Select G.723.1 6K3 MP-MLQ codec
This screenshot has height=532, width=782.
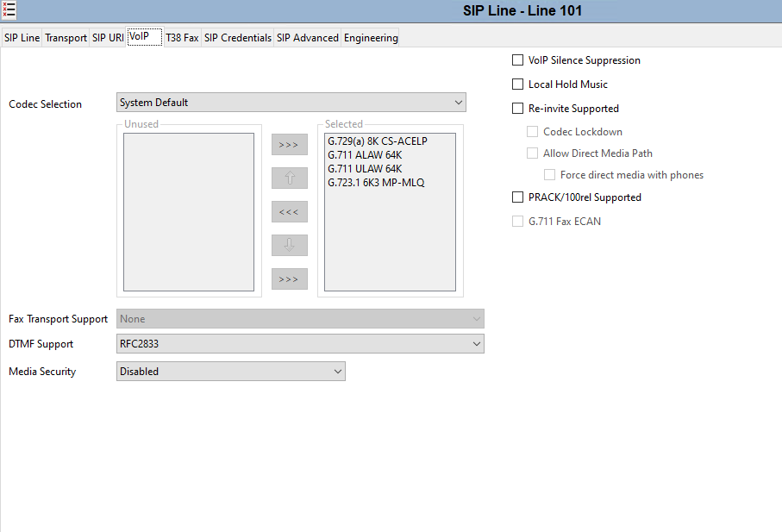[376, 183]
